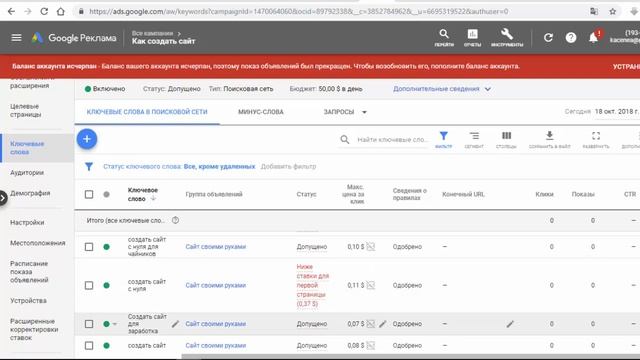Toggle the select-all header checkbox
640x360 pixels.
89,194
